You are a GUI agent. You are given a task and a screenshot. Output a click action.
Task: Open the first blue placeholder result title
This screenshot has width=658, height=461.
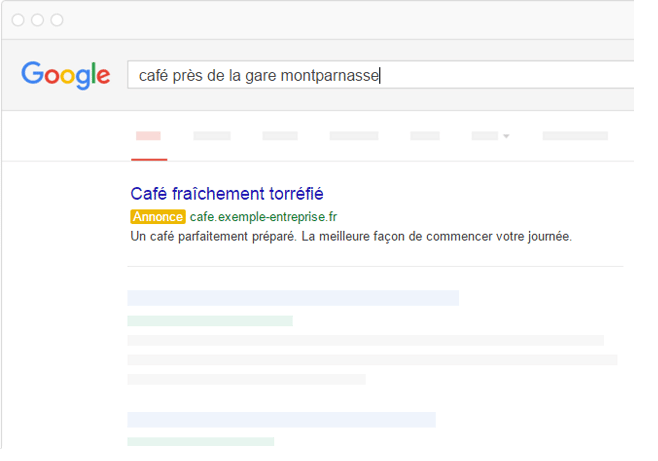[293, 298]
